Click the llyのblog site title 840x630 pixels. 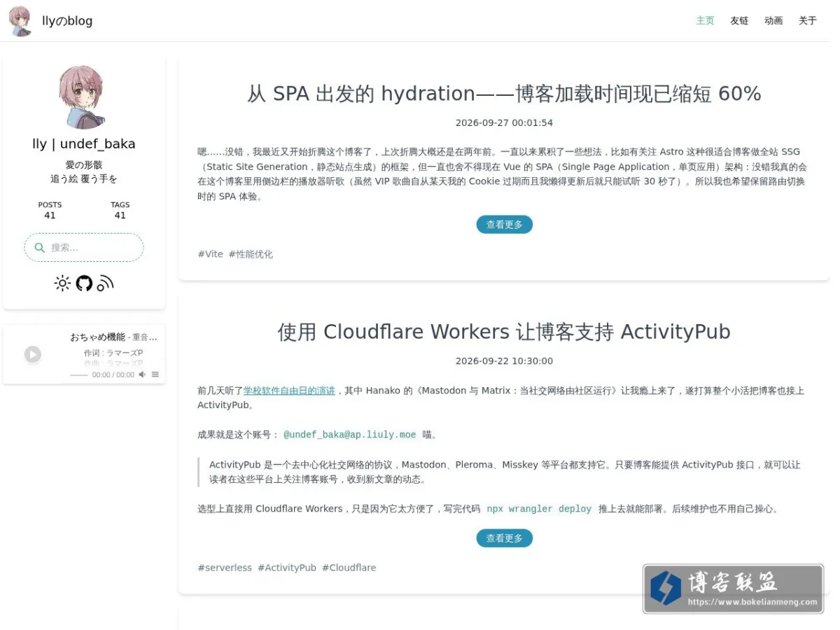coord(67,21)
